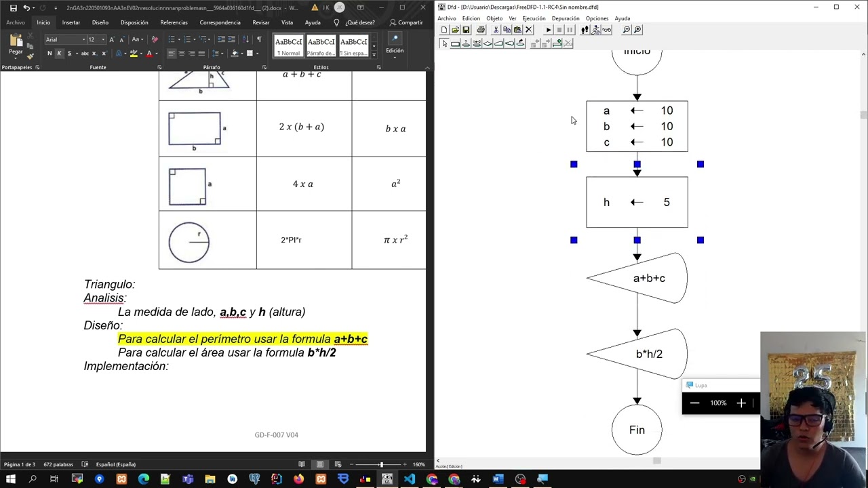Print the DFD flowchart
Screen dimensions: 868x488
pyautogui.click(x=481, y=30)
